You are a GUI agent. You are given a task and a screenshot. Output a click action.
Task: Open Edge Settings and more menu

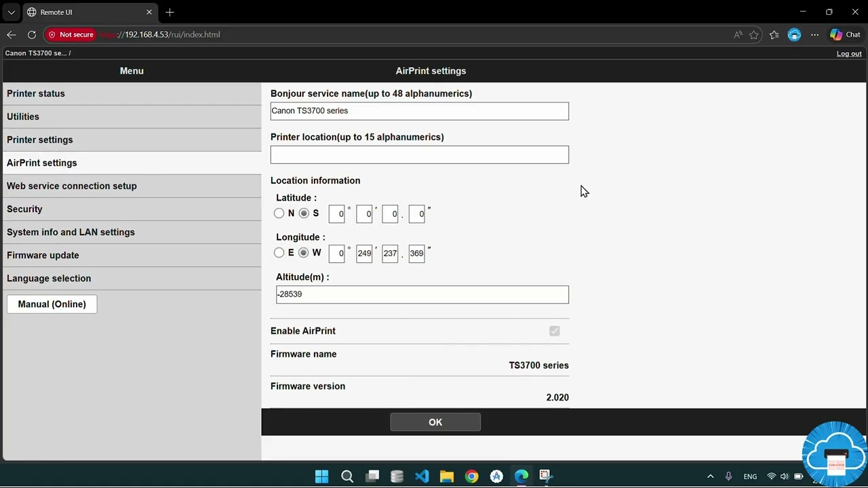click(815, 35)
